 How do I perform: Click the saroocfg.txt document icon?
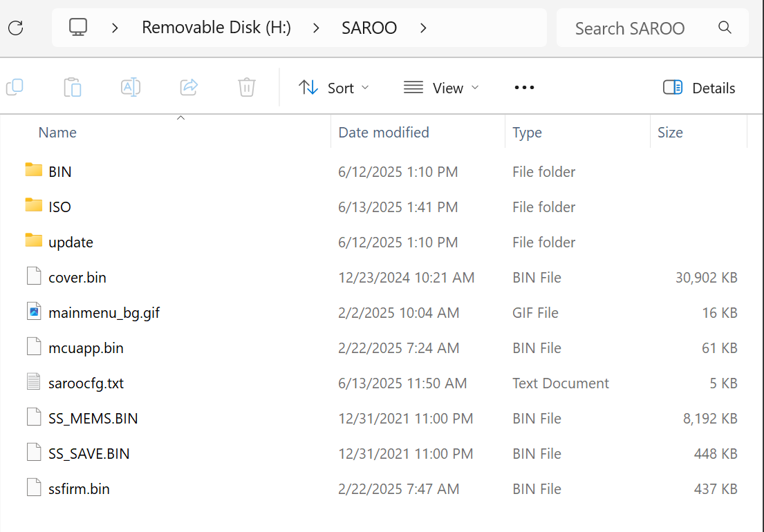point(34,381)
